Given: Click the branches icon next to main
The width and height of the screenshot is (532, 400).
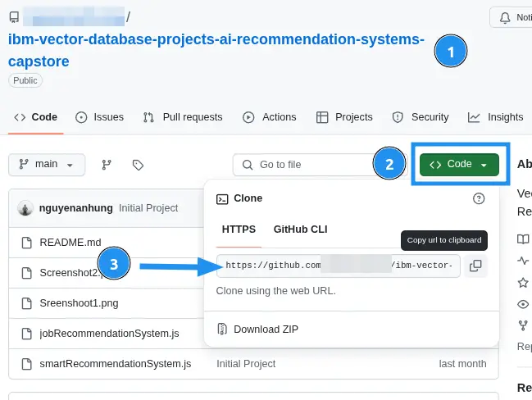Looking at the screenshot, I should [107, 165].
